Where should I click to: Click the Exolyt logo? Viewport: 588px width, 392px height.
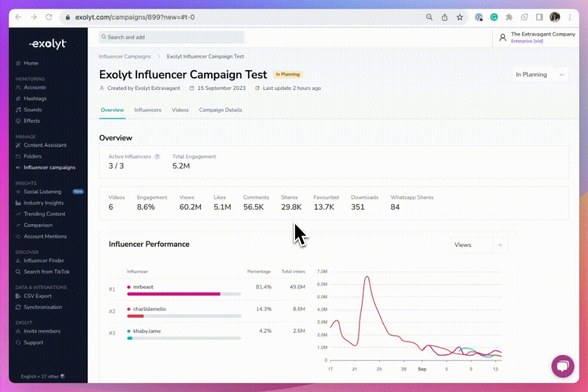click(47, 44)
